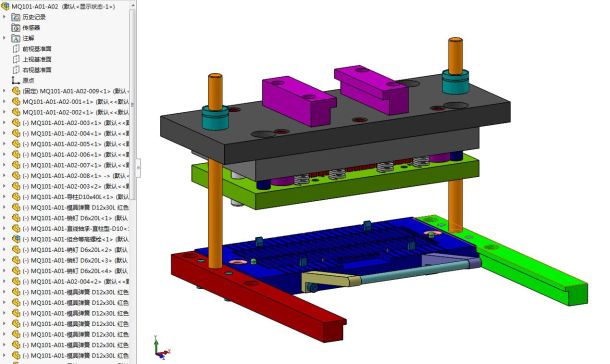
Task: Expand the MQ101-A01-A02-005<1> component
Action: pos(4,144)
